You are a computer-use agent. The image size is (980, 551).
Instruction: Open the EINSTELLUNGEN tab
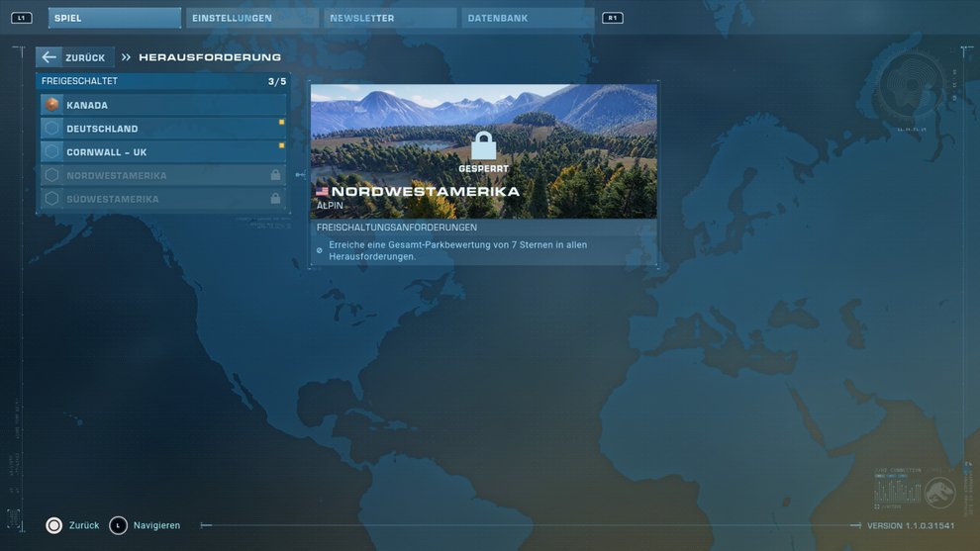click(x=251, y=18)
